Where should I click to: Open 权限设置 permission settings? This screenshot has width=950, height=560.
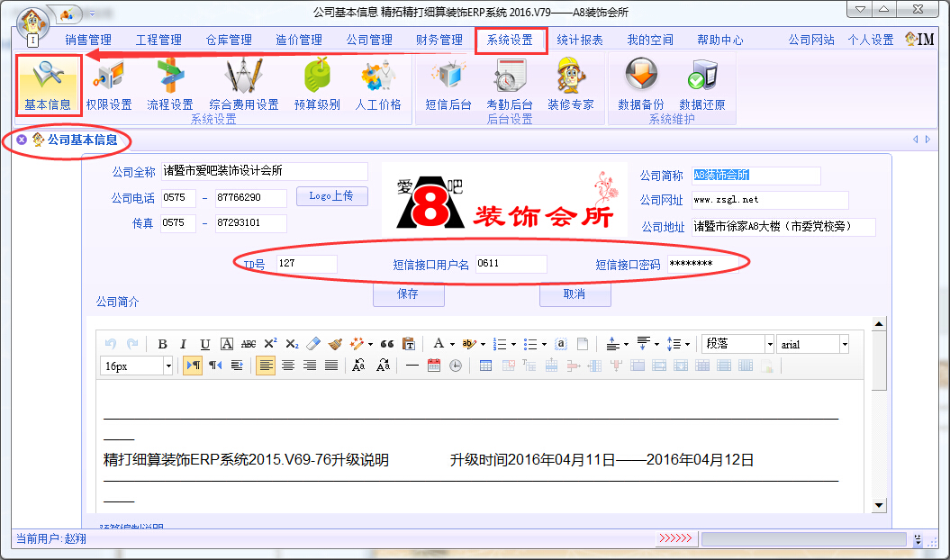(109, 84)
